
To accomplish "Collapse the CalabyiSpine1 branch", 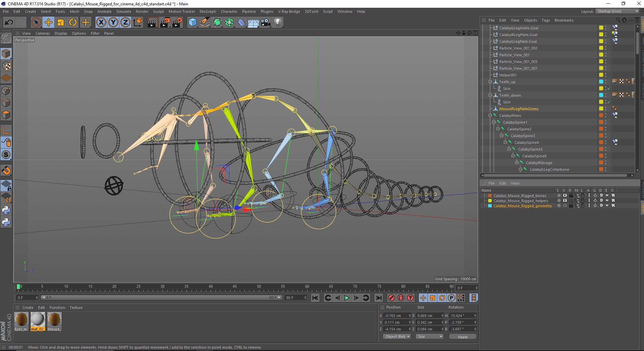I will point(494,122).
